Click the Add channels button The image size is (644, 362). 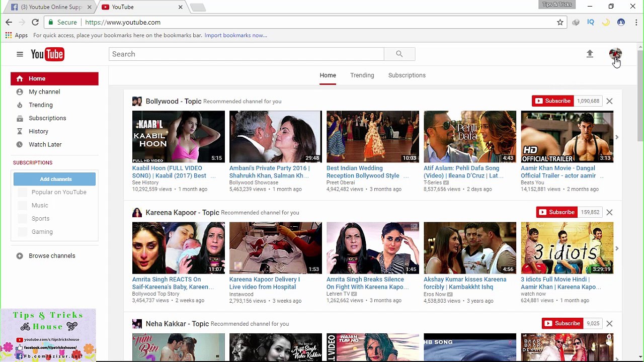pos(54,179)
